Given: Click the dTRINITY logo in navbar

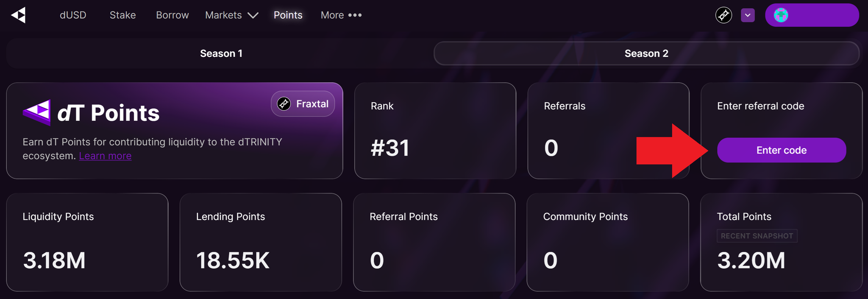Looking at the screenshot, I should point(19,15).
